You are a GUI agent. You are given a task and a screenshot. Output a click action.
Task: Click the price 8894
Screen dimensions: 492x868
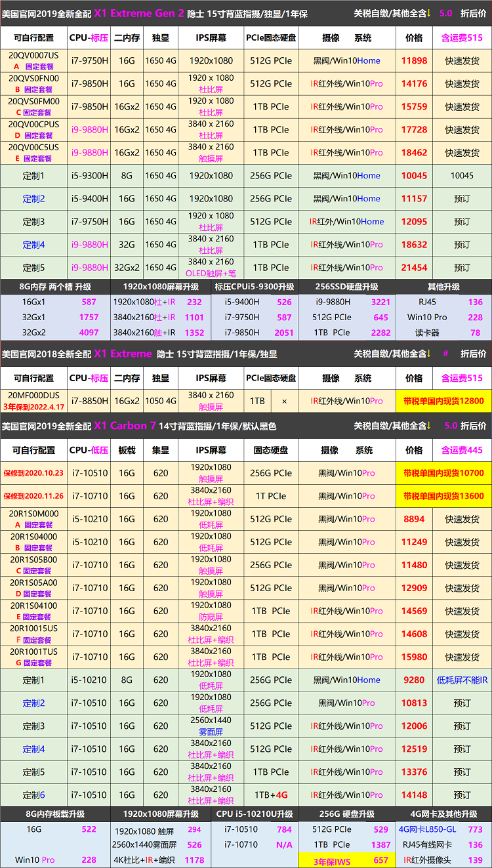[414, 519]
